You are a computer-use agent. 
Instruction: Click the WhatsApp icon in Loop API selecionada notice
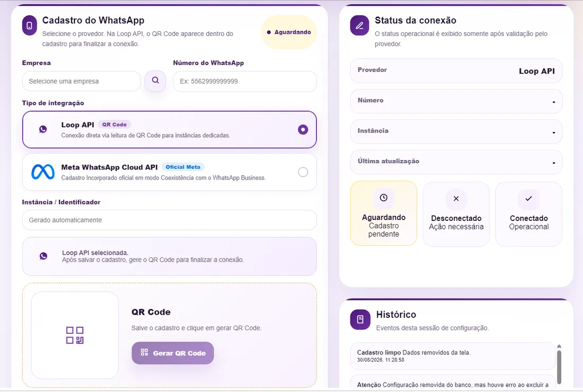43,256
